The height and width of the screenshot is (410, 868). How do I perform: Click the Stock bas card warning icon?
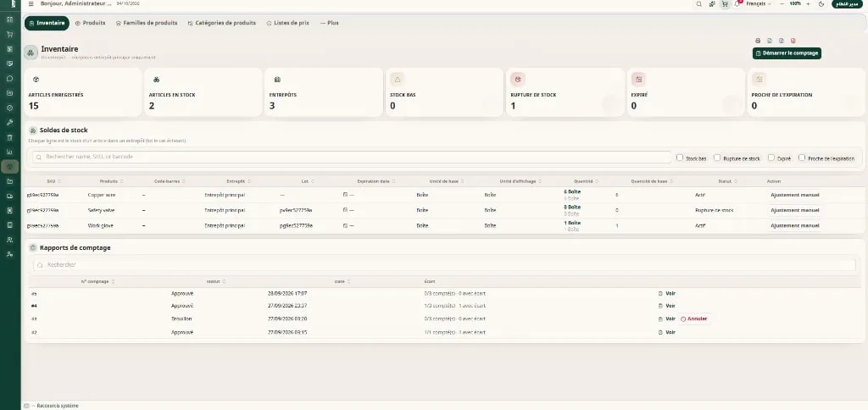coord(397,79)
